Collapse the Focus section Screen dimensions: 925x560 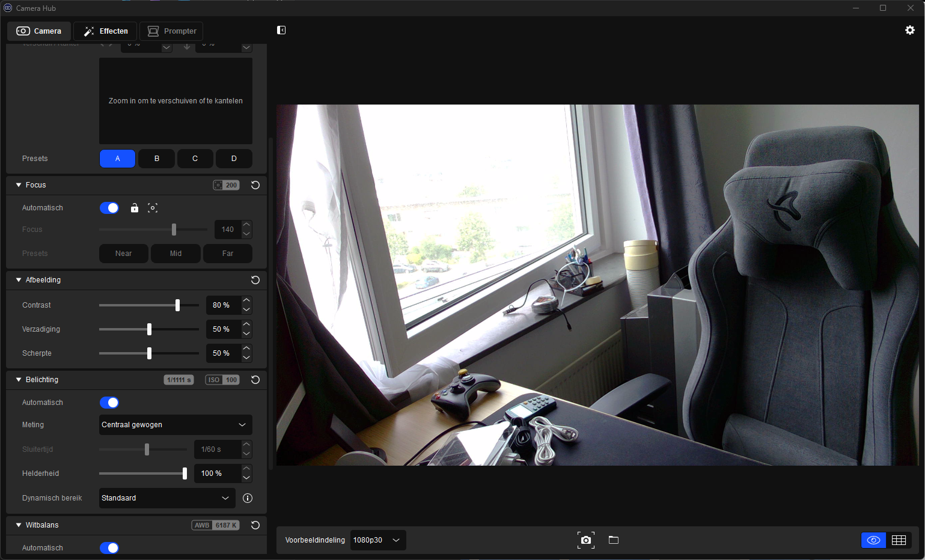coord(19,185)
